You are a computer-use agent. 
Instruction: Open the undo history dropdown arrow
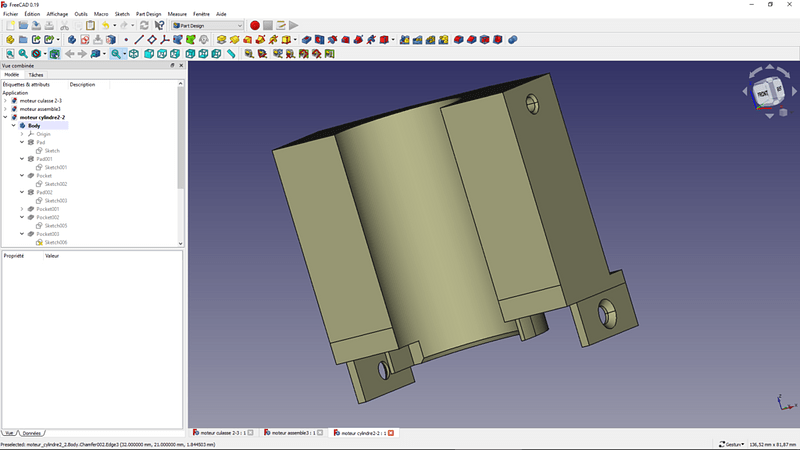(x=114, y=26)
